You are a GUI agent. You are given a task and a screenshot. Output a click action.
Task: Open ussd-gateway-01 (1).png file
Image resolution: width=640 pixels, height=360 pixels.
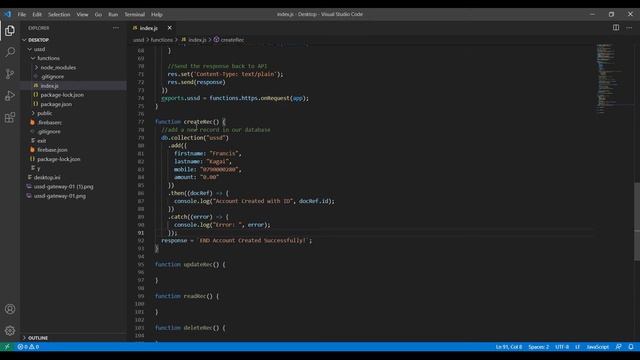tap(63, 187)
